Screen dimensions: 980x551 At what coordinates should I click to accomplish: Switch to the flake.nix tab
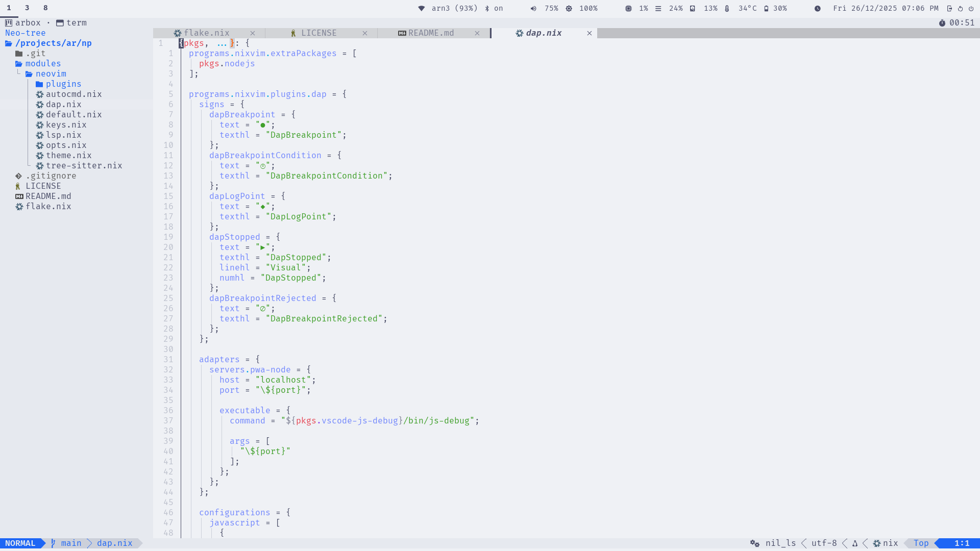point(206,33)
